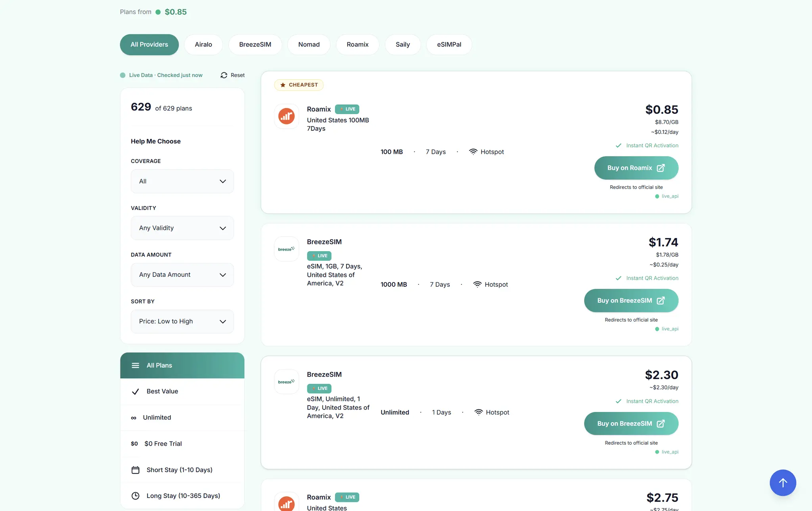
Task: Choose the Best Value category
Action: [182, 391]
